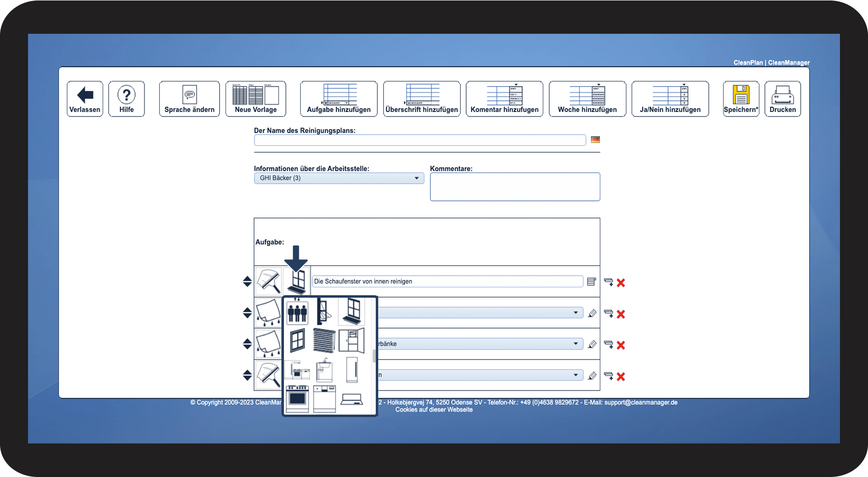Click squeegee icon in Schaufenster row
Viewport: 868px width, 477px height.
(x=269, y=281)
